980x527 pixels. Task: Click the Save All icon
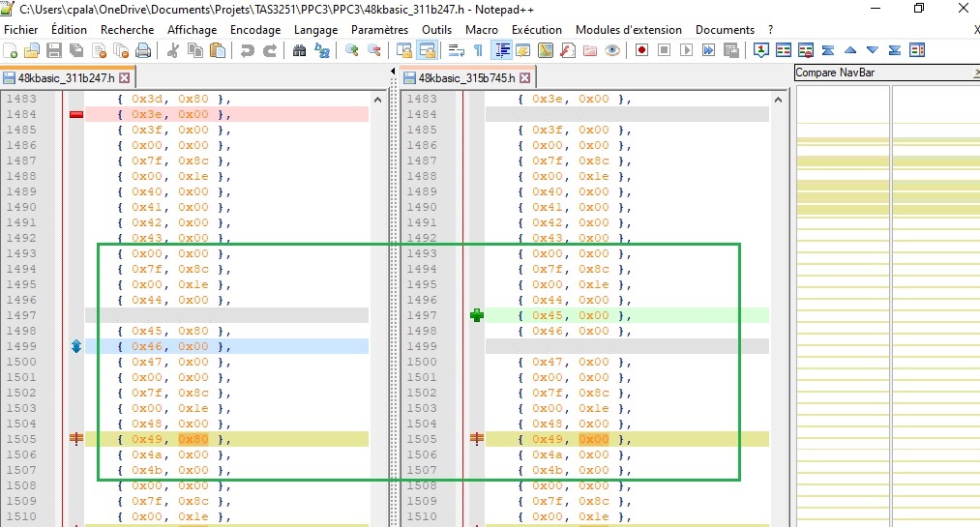(x=76, y=50)
